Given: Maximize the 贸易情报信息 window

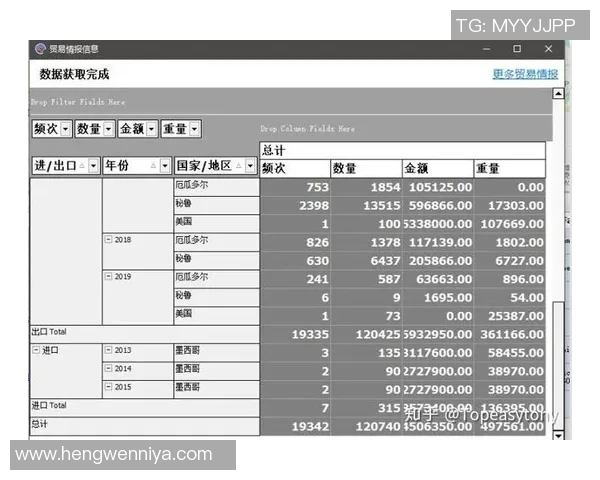Looking at the screenshot, I should 517,49.
